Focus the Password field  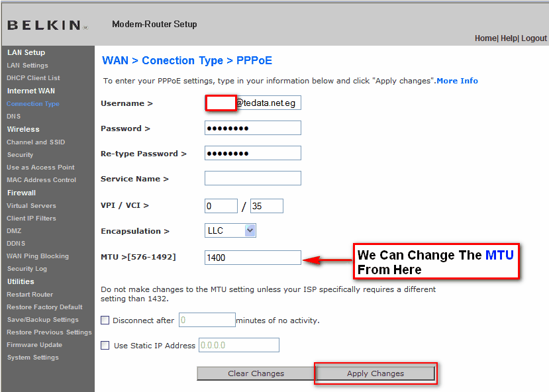pyautogui.click(x=253, y=128)
